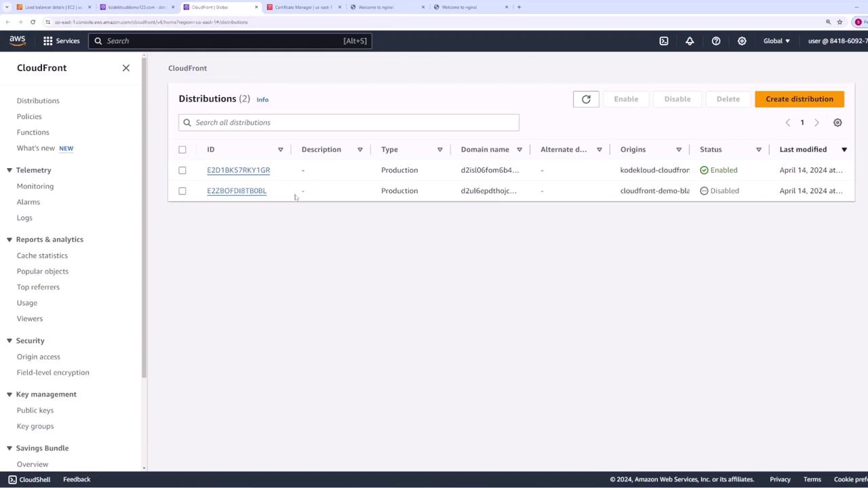
Task: Reload the page with browser refresh icon
Action: click(x=33, y=22)
